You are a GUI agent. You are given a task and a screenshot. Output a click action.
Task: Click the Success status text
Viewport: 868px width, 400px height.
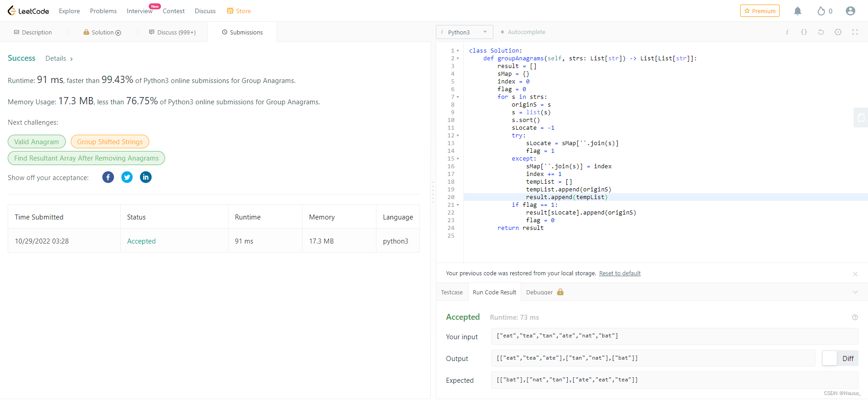coord(21,58)
